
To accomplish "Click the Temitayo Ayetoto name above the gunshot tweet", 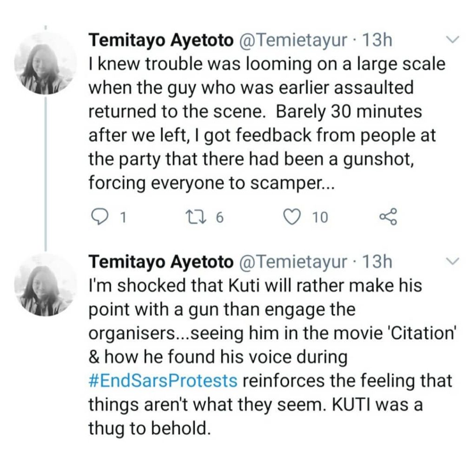I will (161, 40).
